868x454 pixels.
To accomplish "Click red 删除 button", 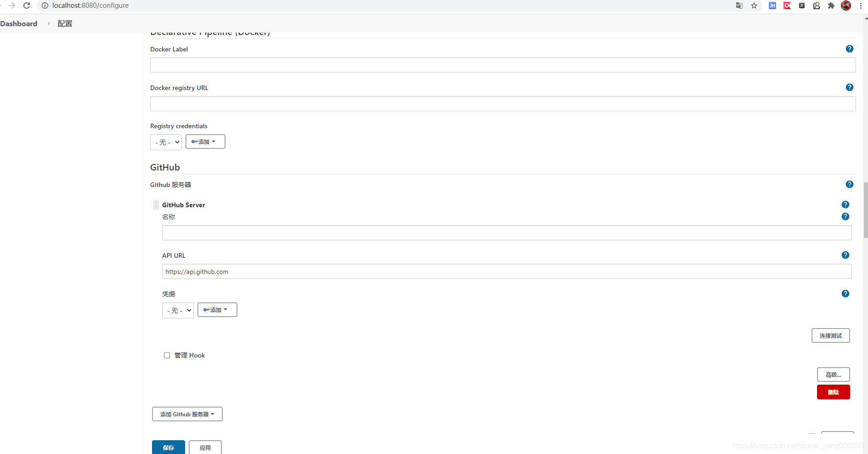I will pyautogui.click(x=833, y=392).
